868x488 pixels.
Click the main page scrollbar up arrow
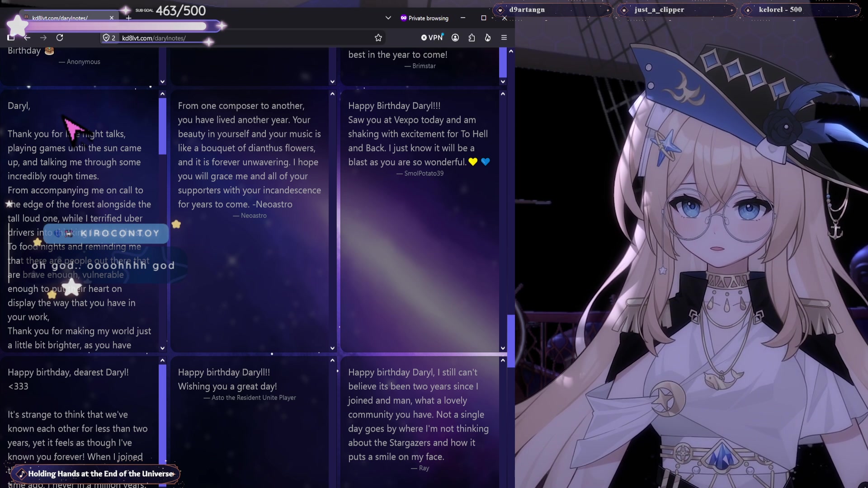point(511,52)
